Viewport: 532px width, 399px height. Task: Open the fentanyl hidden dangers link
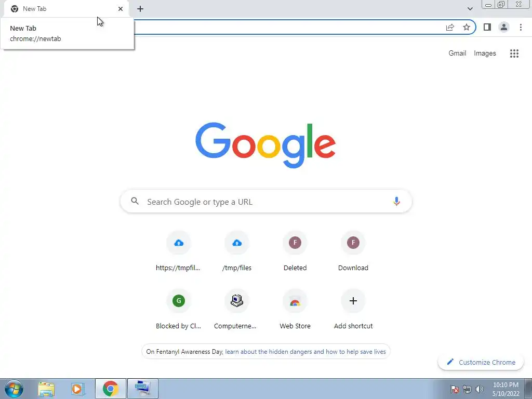pos(305,352)
